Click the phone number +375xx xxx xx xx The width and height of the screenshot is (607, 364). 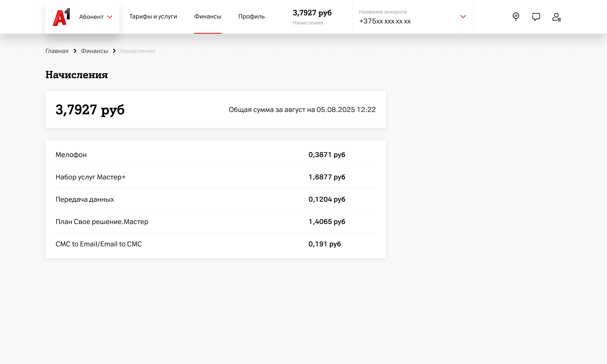coord(385,21)
